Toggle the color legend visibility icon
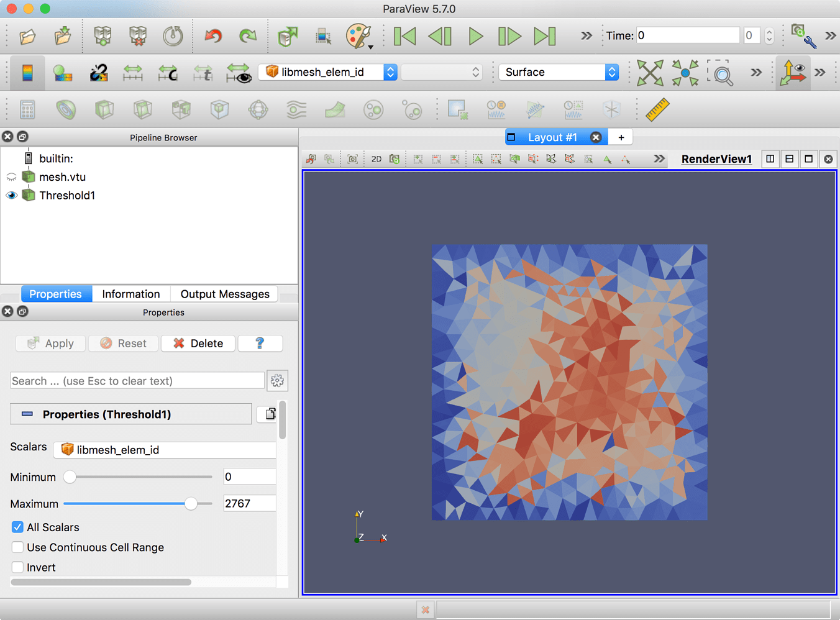Viewport: 840px width, 620px height. tap(27, 73)
